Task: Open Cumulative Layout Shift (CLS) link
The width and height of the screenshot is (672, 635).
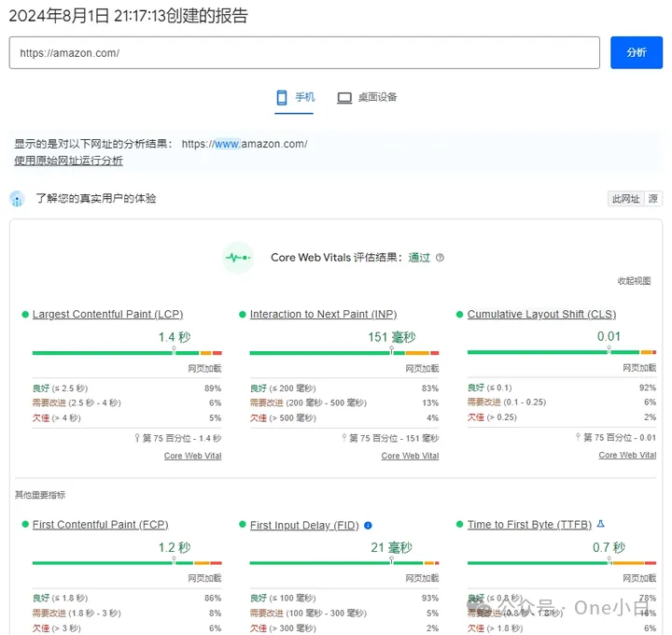Action: click(x=541, y=315)
